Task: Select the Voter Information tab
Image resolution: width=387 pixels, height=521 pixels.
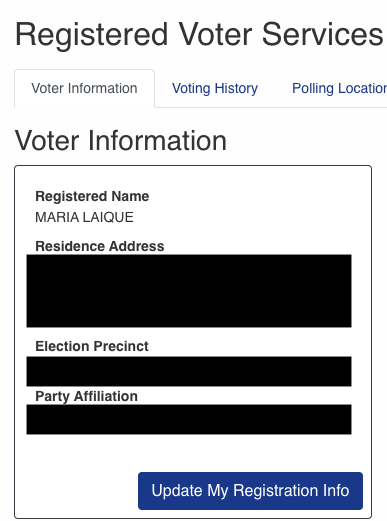Action: (x=84, y=89)
